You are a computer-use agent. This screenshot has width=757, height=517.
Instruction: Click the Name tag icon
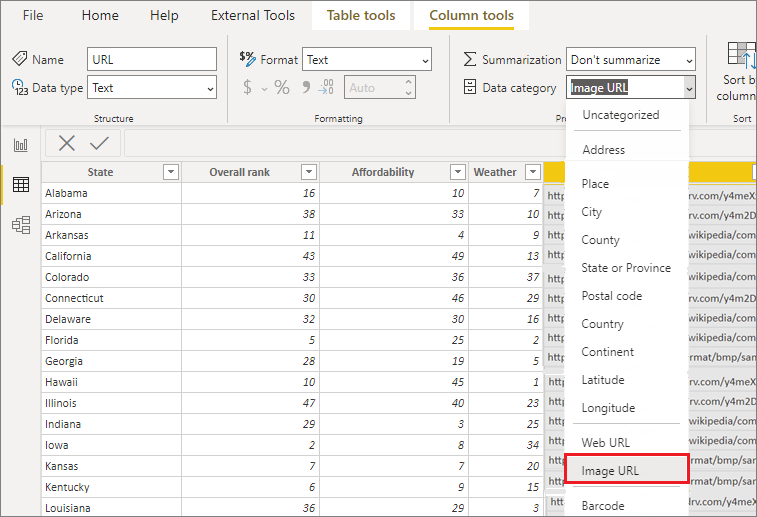[x=19, y=59]
